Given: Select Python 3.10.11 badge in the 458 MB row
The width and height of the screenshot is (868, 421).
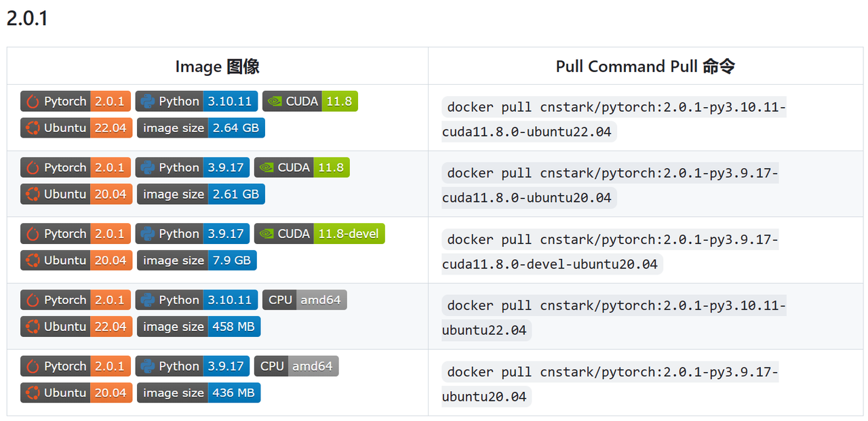Looking at the screenshot, I should (197, 300).
